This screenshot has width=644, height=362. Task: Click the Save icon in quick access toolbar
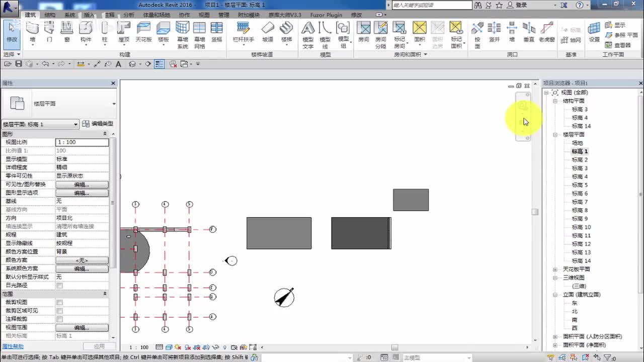point(19,64)
